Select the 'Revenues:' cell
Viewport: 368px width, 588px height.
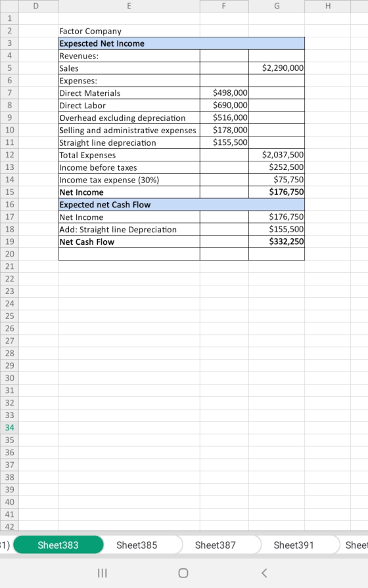[x=129, y=56]
